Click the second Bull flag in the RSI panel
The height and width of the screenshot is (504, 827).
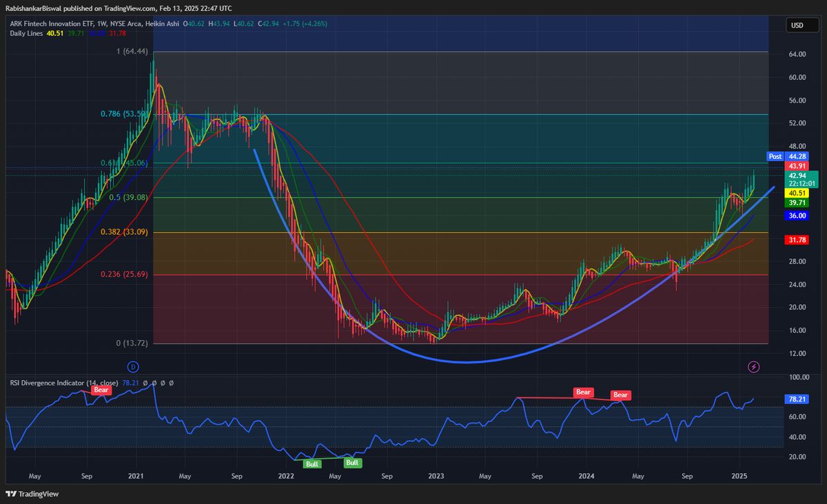click(352, 463)
